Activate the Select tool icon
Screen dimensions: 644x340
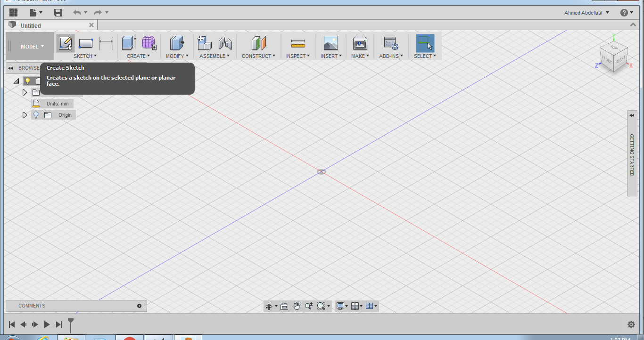tap(425, 43)
